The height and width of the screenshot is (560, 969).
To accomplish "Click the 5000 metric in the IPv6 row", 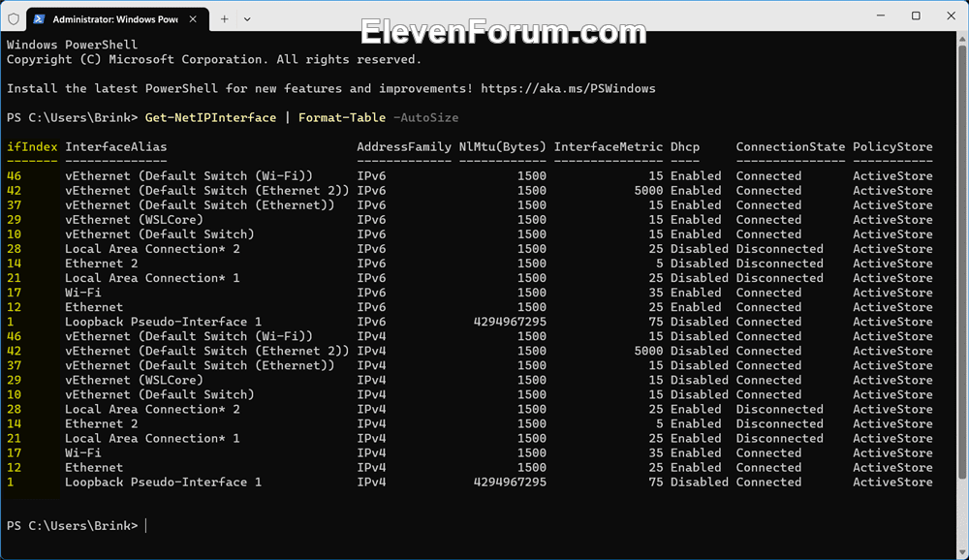I will 648,190.
